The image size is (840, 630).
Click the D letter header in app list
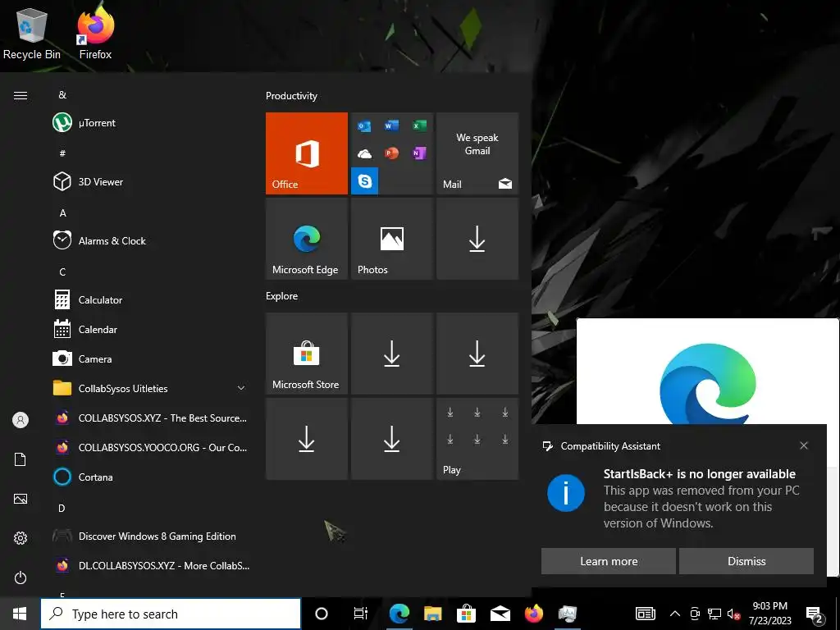pyautogui.click(x=62, y=508)
